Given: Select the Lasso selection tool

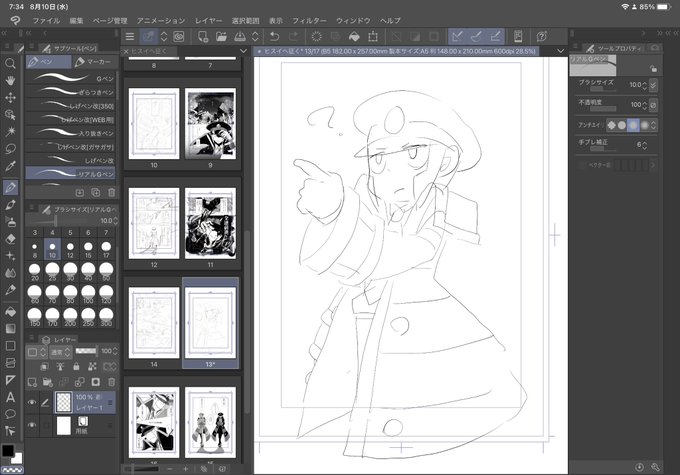Looking at the screenshot, I should pos(10,149).
